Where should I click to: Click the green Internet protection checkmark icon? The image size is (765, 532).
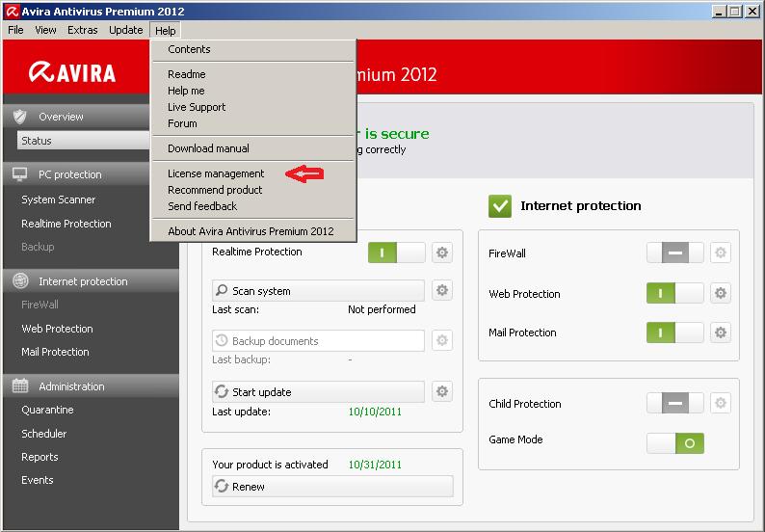pos(500,206)
